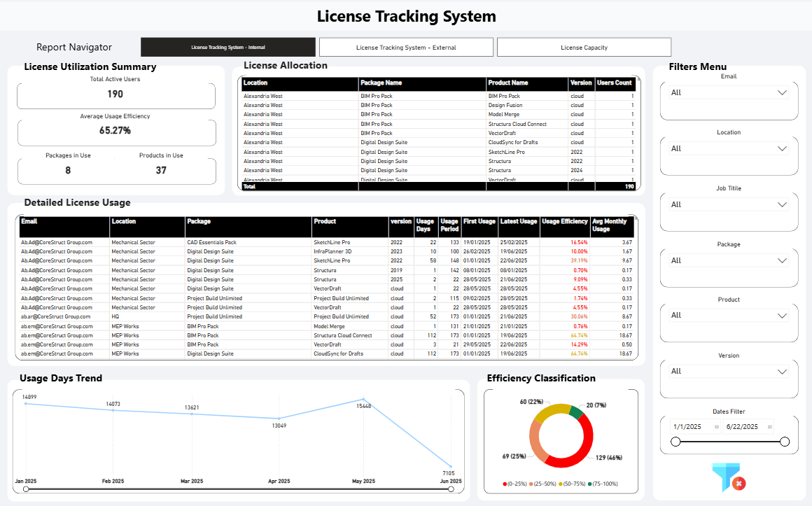The image size is (812, 506).
Task: Expand the Location filter dropdown
Action: click(x=729, y=148)
